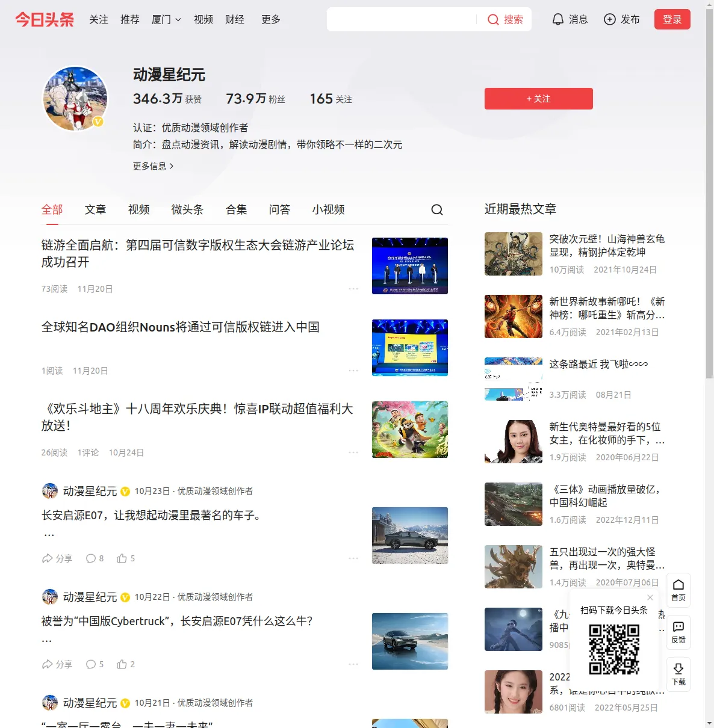Open the 微头条 tab
The height and width of the screenshot is (728, 714).
pos(188,209)
